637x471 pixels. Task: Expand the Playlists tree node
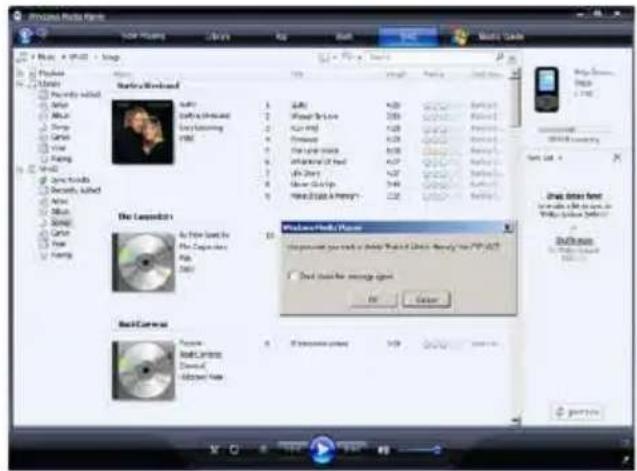(x=20, y=73)
